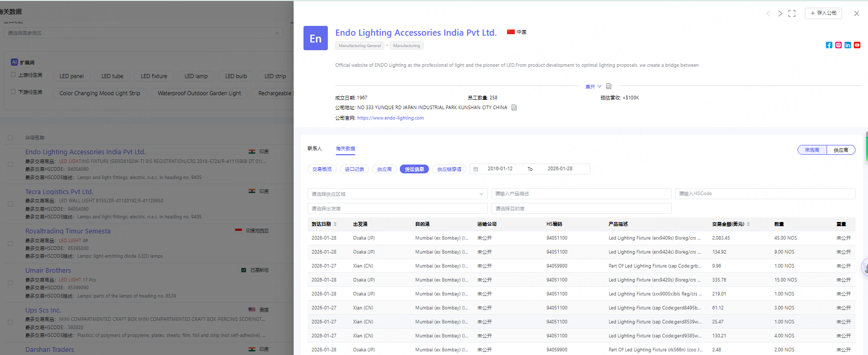Click the 请输入HSCode input field

tap(764, 194)
